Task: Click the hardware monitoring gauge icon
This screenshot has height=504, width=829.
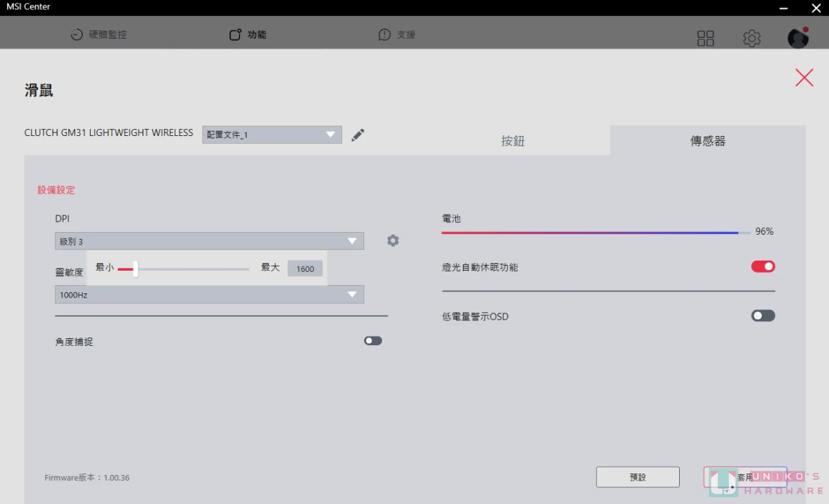Action: pos(77,35)
